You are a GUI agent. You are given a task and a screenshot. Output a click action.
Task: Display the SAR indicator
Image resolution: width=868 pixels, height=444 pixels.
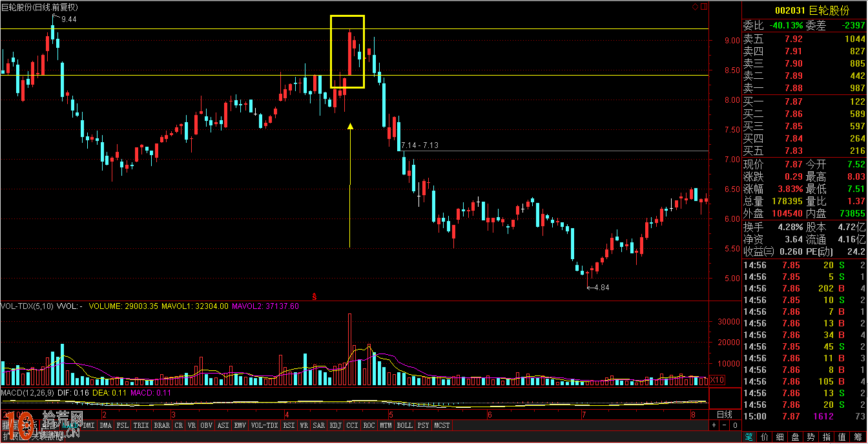(x=319, y=425)
